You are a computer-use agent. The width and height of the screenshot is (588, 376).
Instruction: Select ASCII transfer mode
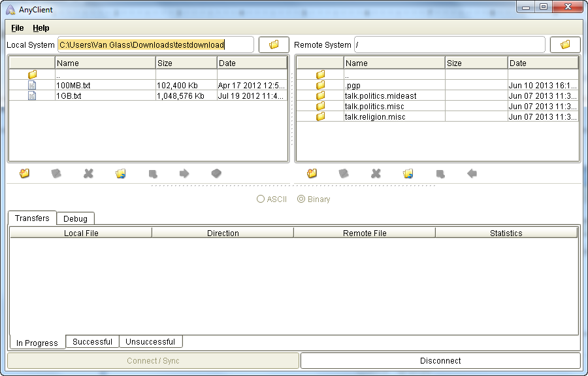(x=261, y=199)
